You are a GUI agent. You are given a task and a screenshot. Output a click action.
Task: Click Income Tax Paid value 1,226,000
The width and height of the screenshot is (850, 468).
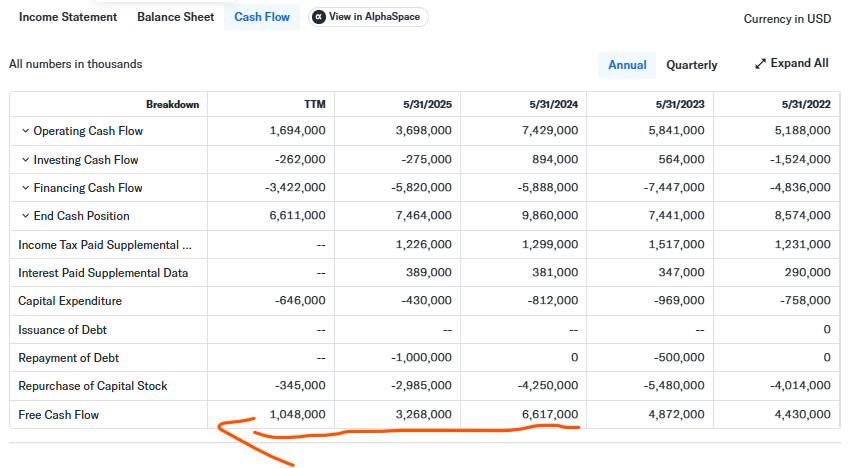click(424, 245)
